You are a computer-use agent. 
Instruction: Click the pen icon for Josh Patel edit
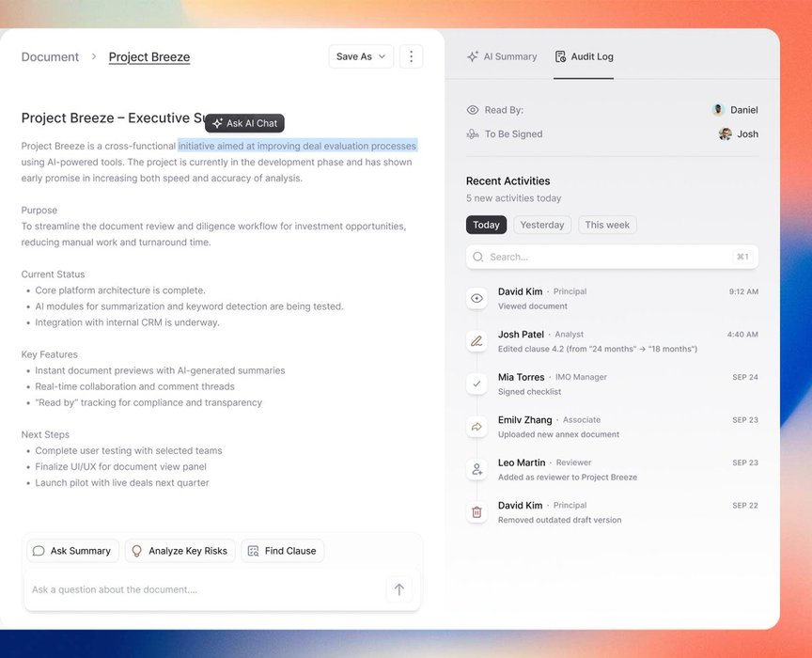(476, 341)
